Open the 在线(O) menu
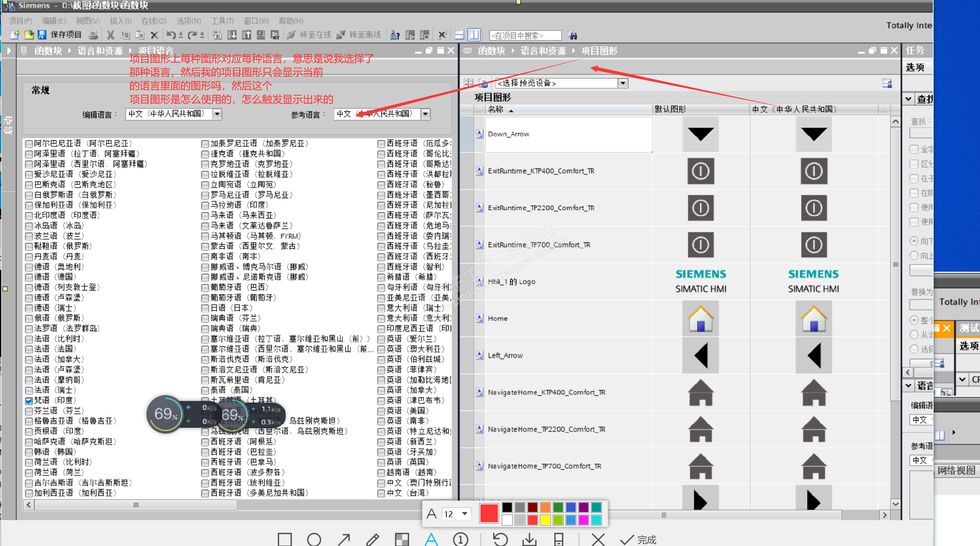This screenshot has width=980, height=546. [x=154, y=21]
